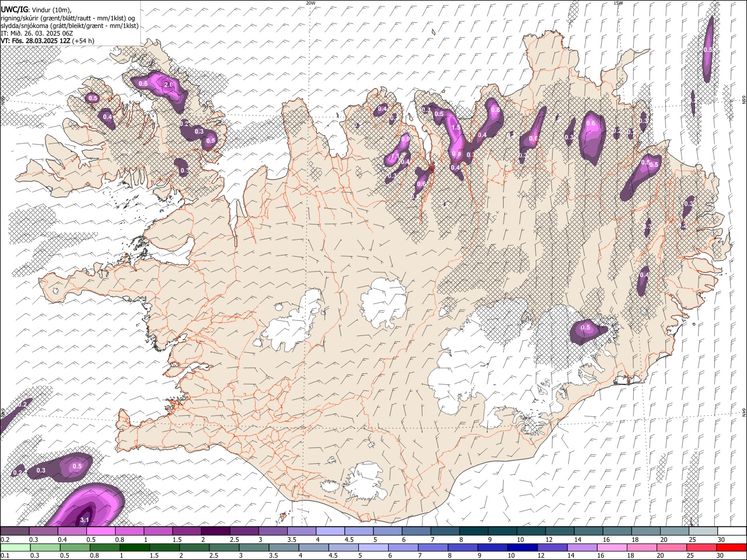The image size is (747, 560).
Task: Click the dark teal 8 swatch in upper legend
Action: click(474, 531)
